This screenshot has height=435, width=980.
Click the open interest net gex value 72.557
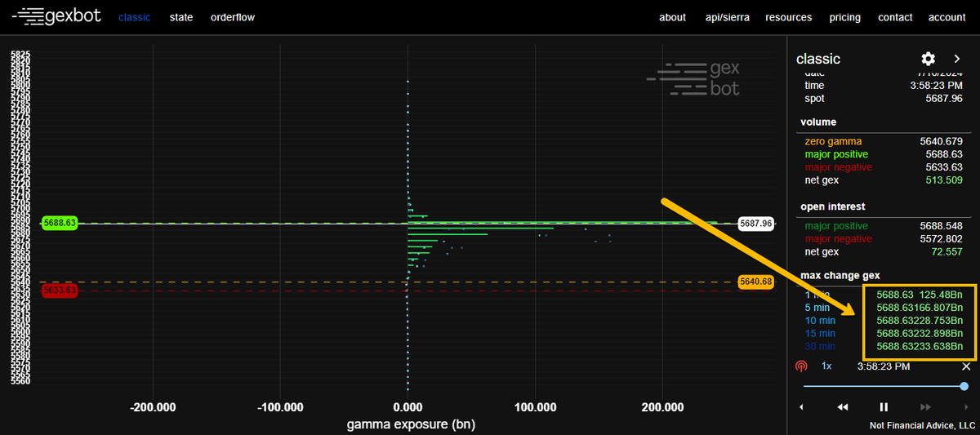pos(947,252)
